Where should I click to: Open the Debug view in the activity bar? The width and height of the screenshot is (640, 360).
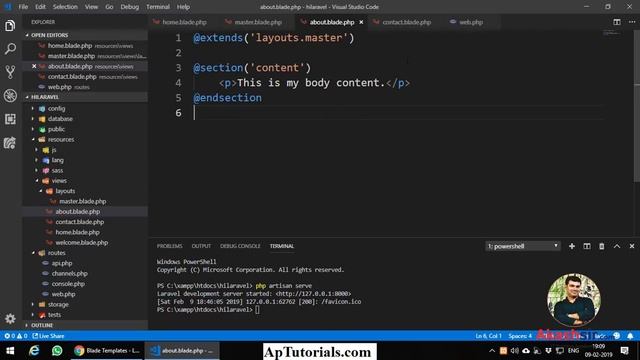coord(10,96)
